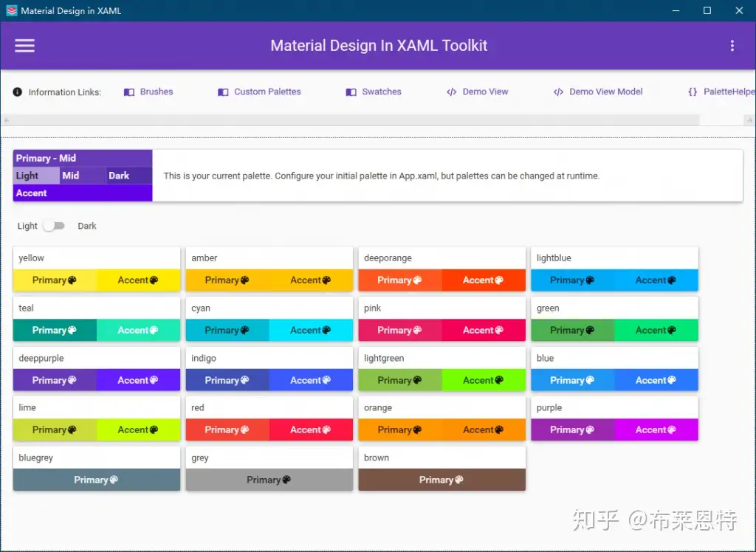Select lightblue Accent swatch
756x552 pixels.
[x=656, y=280]
